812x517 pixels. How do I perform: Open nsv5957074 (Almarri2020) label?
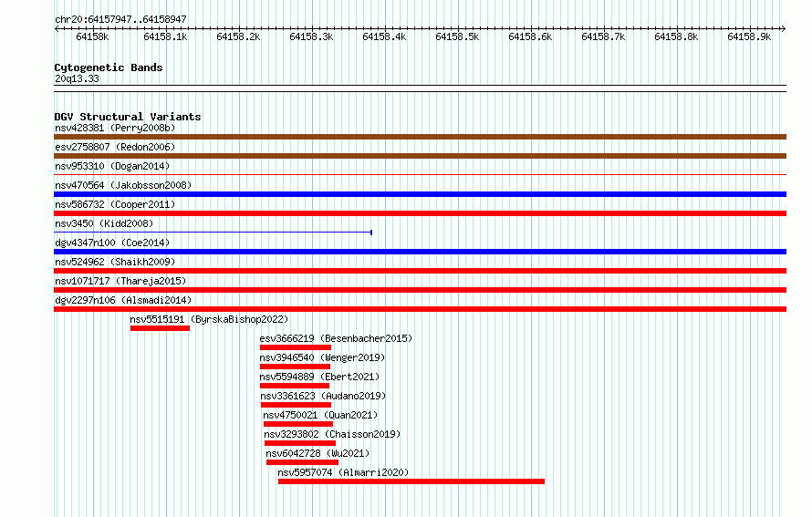[x=343, y=472]
